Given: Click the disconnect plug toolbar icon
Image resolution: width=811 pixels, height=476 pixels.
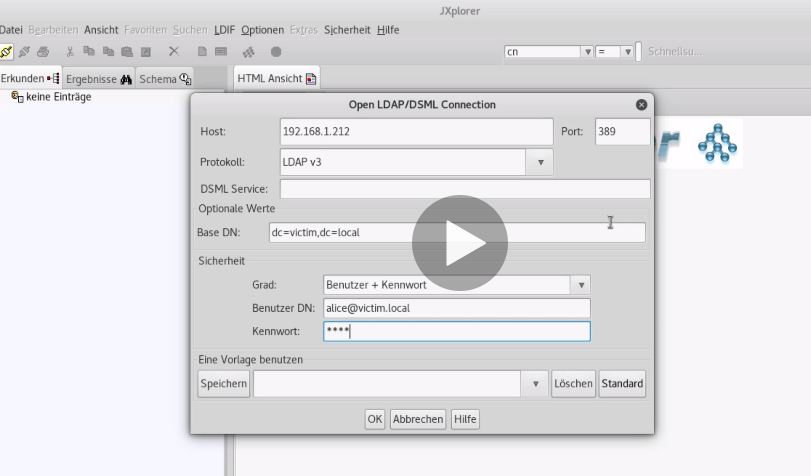Looking at the screenshot, I should click(x=25, y=51).
